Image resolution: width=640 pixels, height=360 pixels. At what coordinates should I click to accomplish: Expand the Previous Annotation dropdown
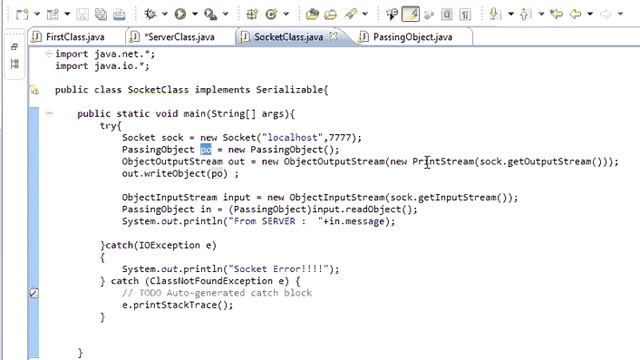click(x=541, y=14)
